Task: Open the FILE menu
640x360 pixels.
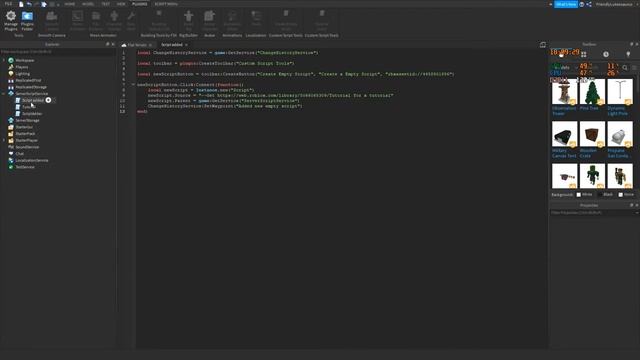Action: (x=8, y=4)
